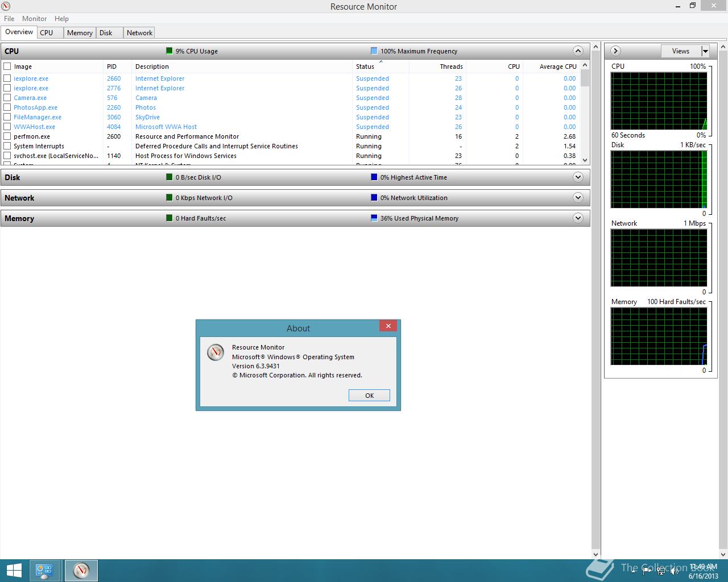Click the green Hard Faults indicator icon
The width and height of the screenshot is (728, 582).
click(x=169, y=218)
